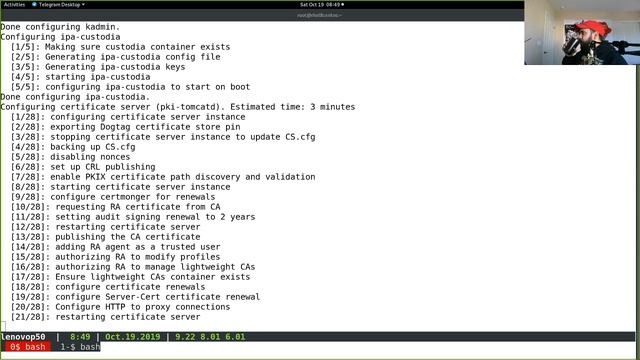Viewport: 640px width, 360px height.
Task: Click line '[1/5]: Making sure custodia container exists'
Action: pyautogui.click(x=120, y=47)
